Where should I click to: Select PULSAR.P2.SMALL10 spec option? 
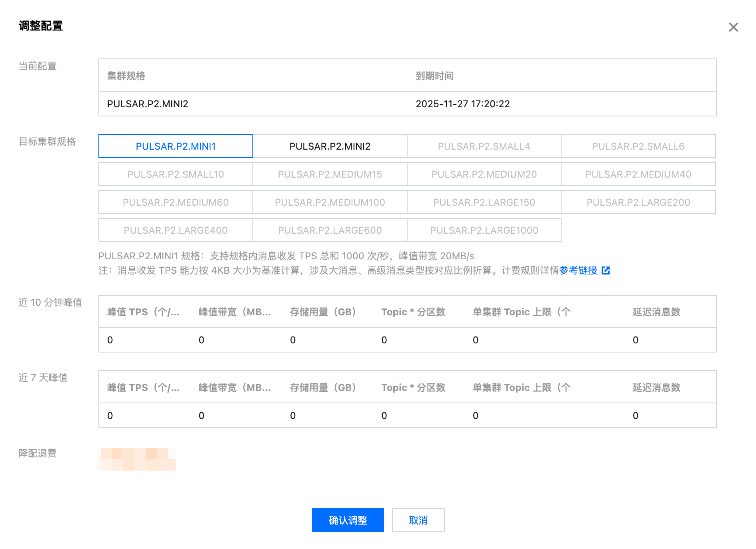[176, 174]
